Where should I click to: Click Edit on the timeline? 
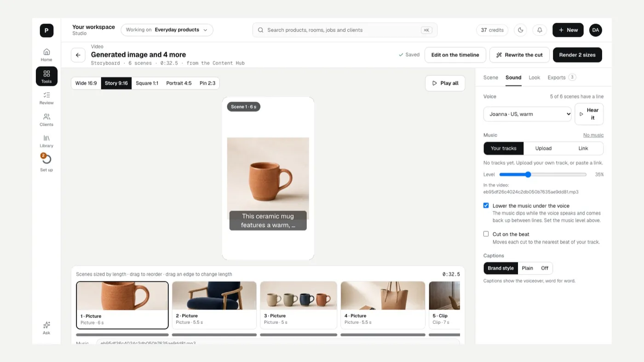point(455,55)
